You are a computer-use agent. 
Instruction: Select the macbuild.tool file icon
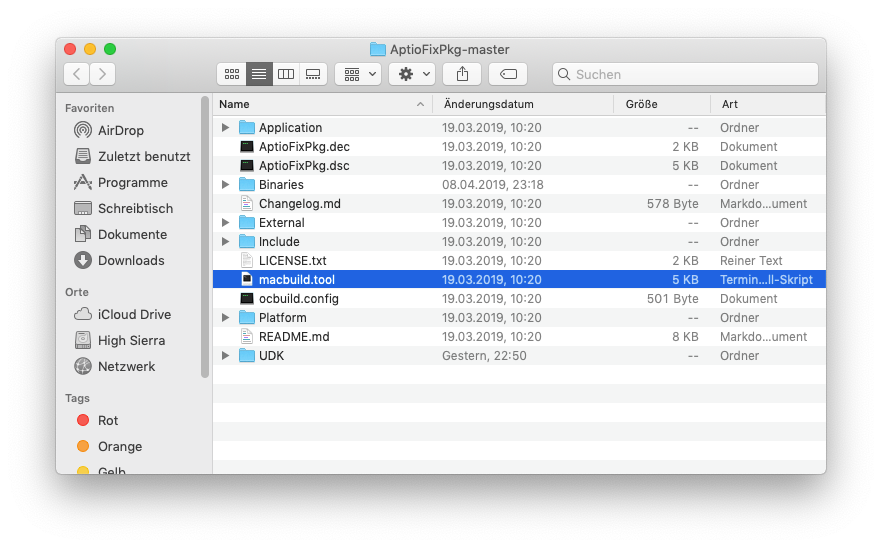click(246, 280)
